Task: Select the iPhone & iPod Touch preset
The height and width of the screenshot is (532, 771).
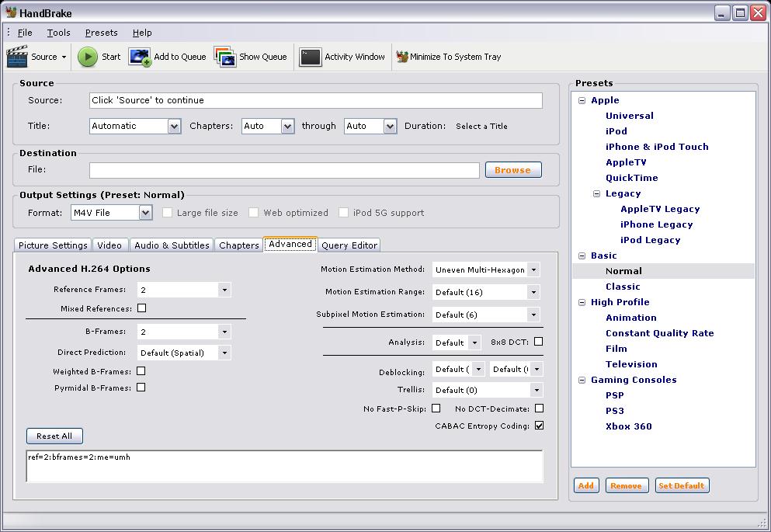Action: click(x=657, y=147)
